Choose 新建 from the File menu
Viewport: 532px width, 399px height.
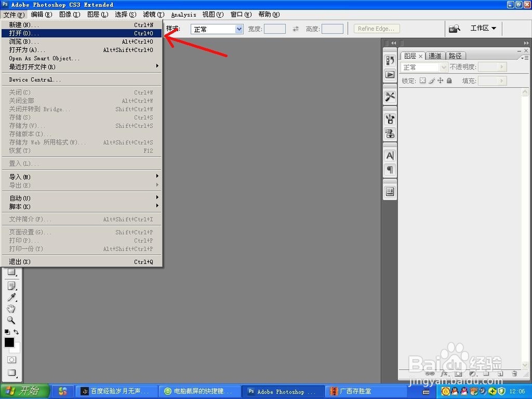(x=81, y=25)
